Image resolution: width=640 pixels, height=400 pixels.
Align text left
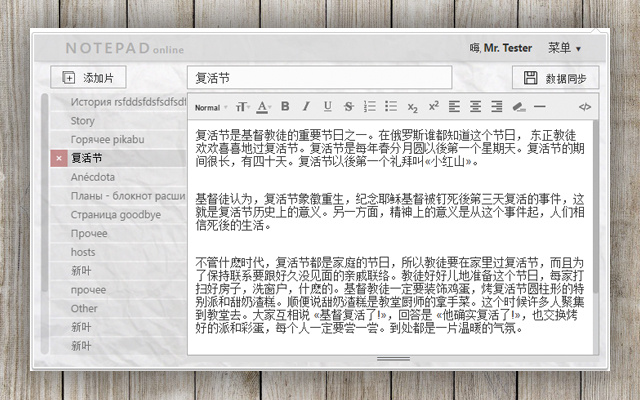tap(454, 107)
